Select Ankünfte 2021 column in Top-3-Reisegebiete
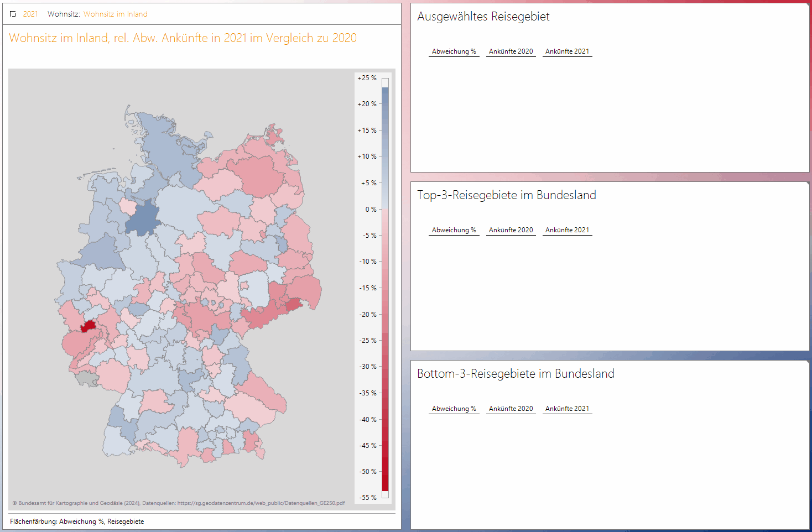 [567, 230]
